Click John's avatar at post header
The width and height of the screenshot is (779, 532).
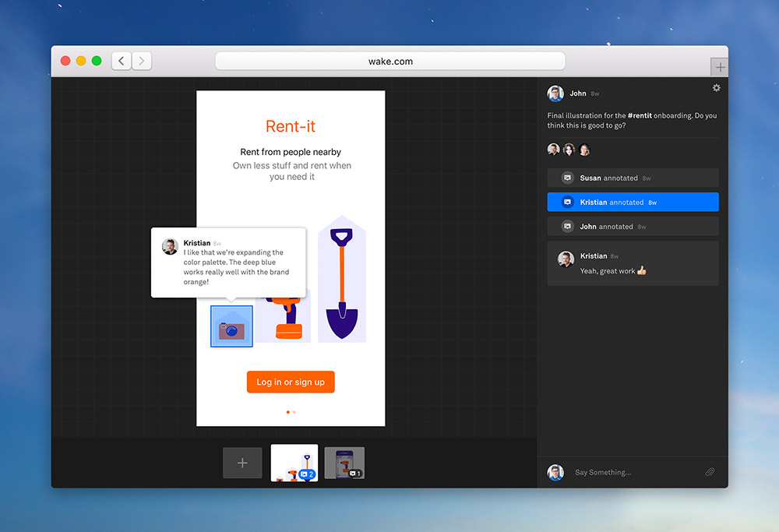pyautogui.click(x=555, y=93)
